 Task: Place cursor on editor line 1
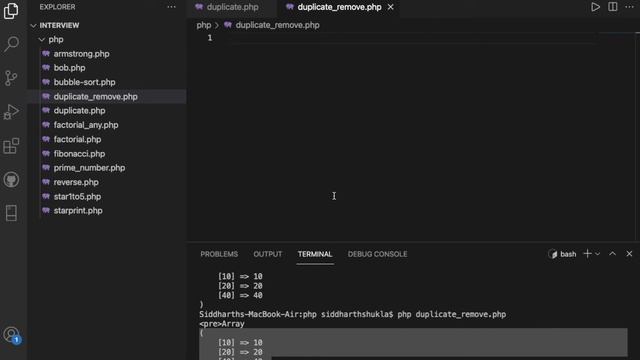(x=408, y=38)
